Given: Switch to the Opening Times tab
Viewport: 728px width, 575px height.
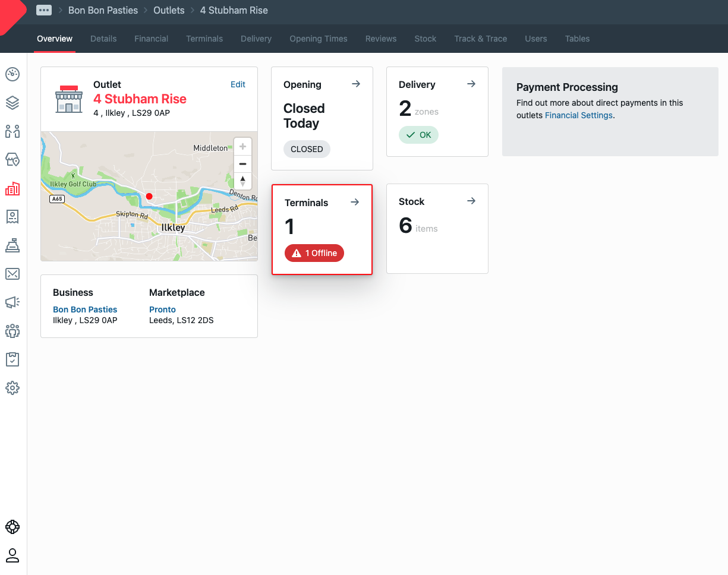Looking at the screenshot, I should click(x=318, y=39).
